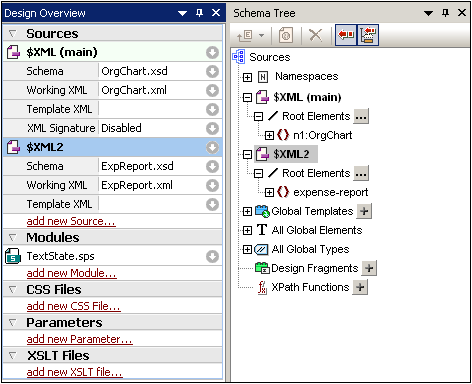Image resolution: width=472 pixels, height=384 pixels.
Task: Open the Design Overview panel menu arrow
Action: point(182,13)
